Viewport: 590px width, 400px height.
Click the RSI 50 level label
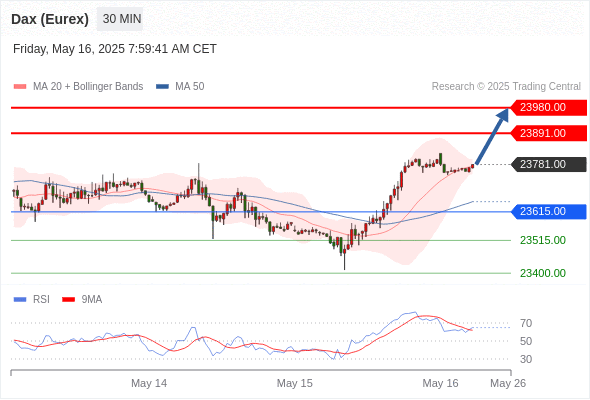(x=526, y=341)
